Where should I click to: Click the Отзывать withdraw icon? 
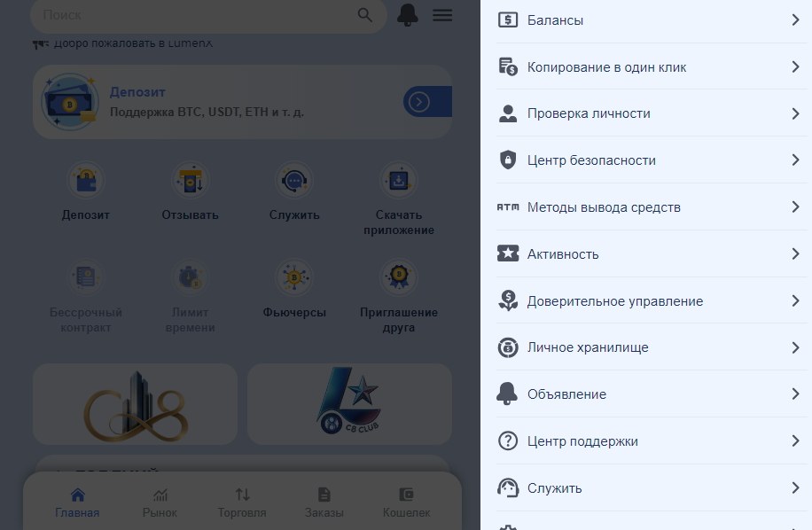click(190, 181)
